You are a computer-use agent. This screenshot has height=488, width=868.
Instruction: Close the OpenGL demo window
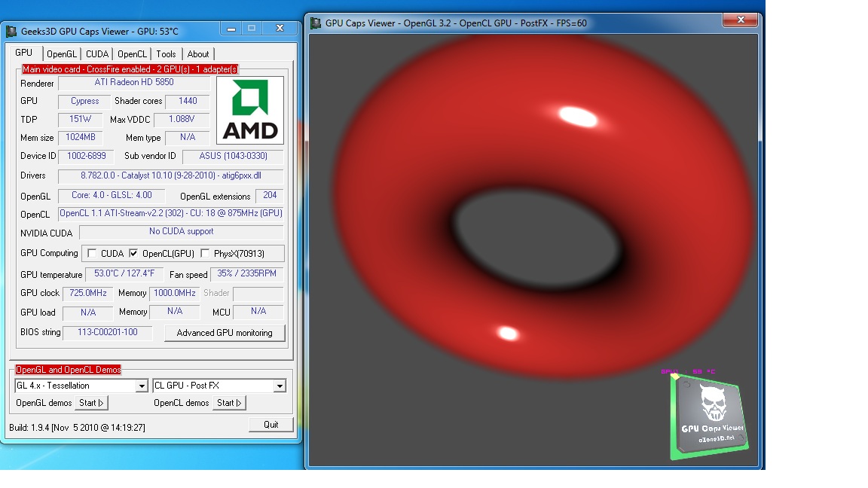tap(741, 20)
